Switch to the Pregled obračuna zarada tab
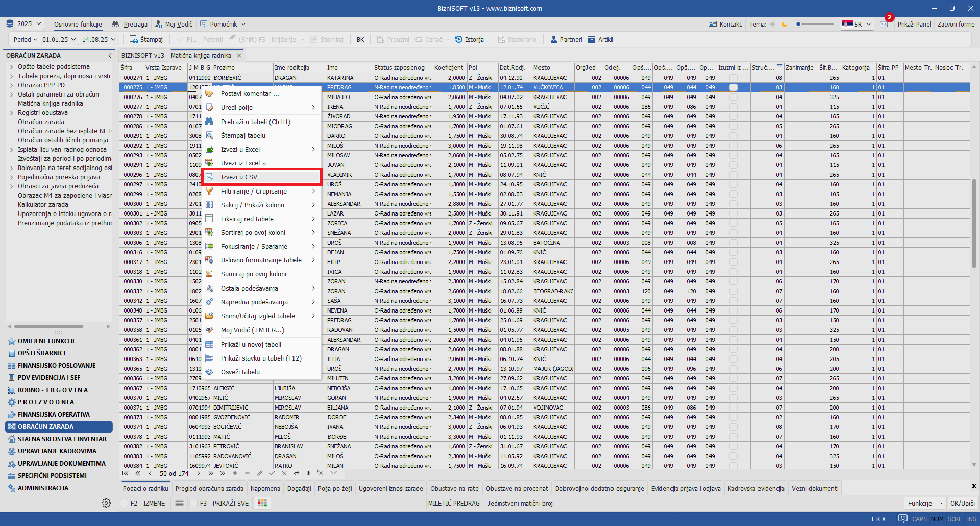 pos(209,488)
